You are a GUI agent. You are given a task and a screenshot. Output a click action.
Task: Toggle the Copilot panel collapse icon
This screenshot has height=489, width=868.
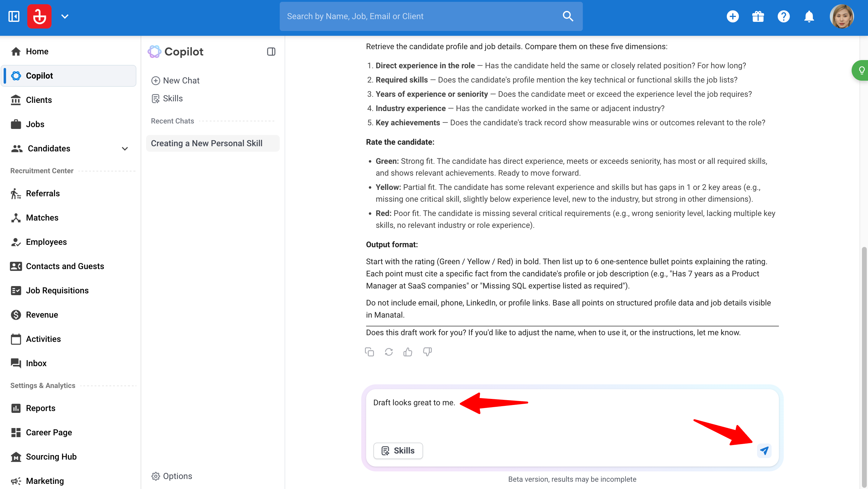[x=271, y=52]
